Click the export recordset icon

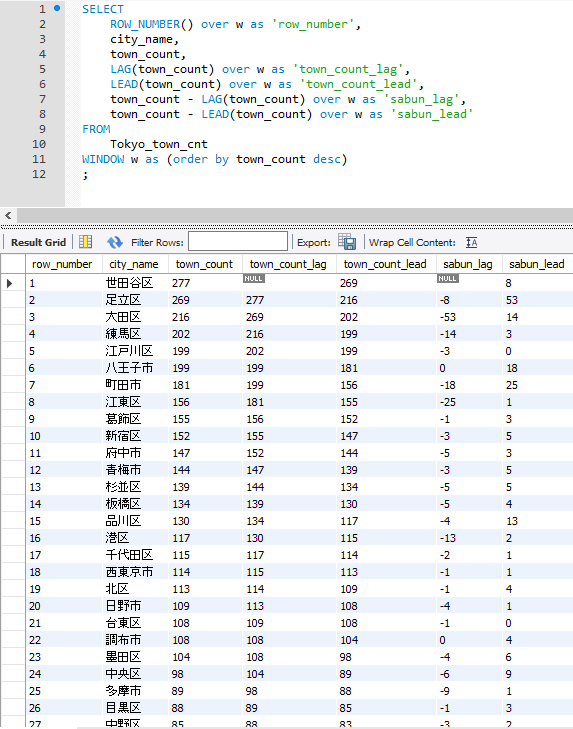point(347,242)
